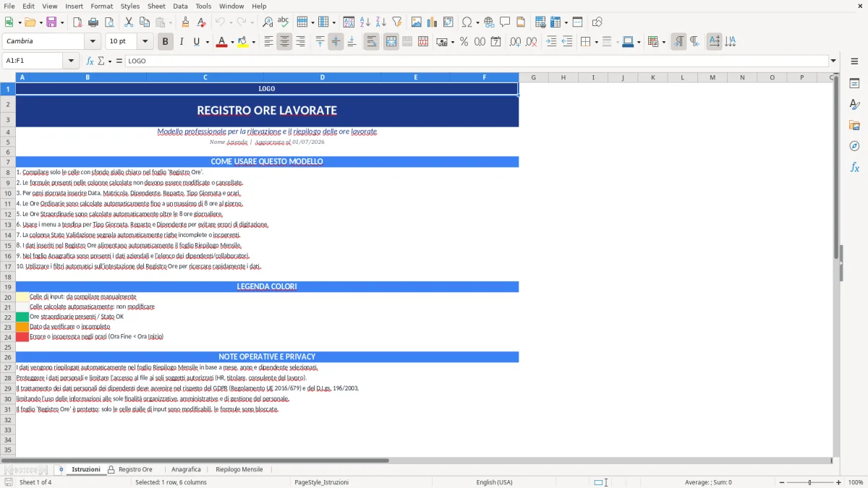Open the Underline style dropdown arrow
The image size is (868, 488).
tap(207, 42)
